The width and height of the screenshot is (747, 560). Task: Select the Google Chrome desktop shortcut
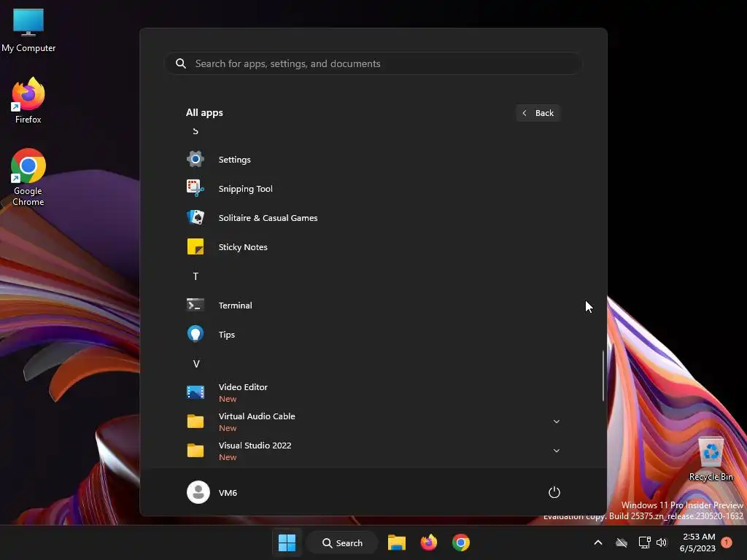[28, 177]
